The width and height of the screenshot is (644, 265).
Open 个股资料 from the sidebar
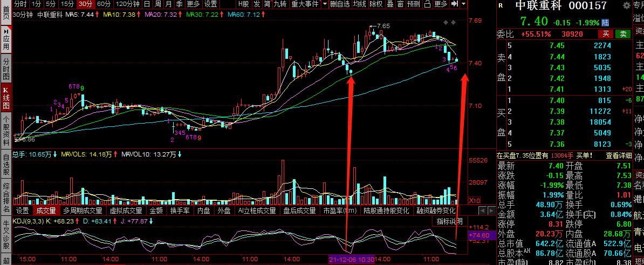[x=6, y=131]
